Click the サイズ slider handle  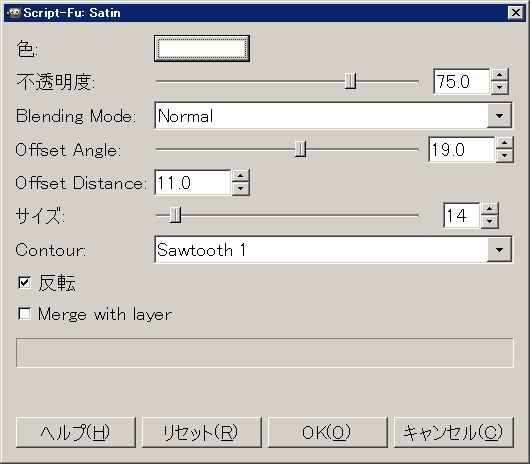pyautogui.click(x=175, y=215)
